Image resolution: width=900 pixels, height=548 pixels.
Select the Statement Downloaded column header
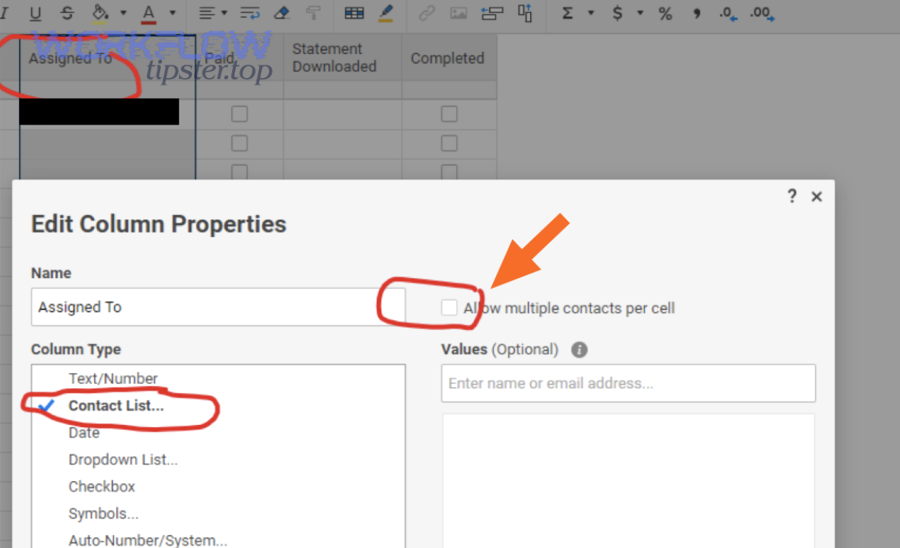pos(342,58)
